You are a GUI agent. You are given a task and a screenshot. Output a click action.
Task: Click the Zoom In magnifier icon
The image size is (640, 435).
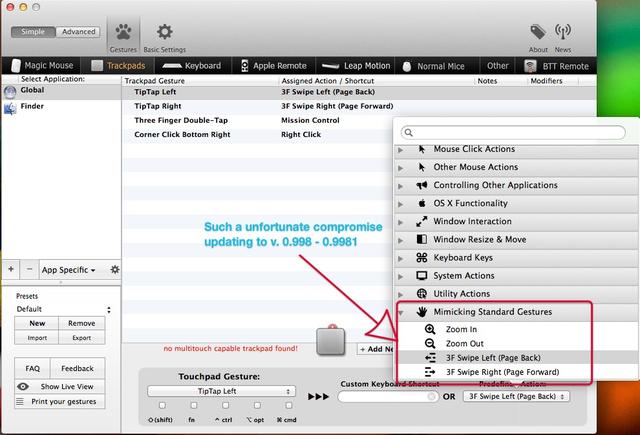pyautogui.click(x=430, y=329)
